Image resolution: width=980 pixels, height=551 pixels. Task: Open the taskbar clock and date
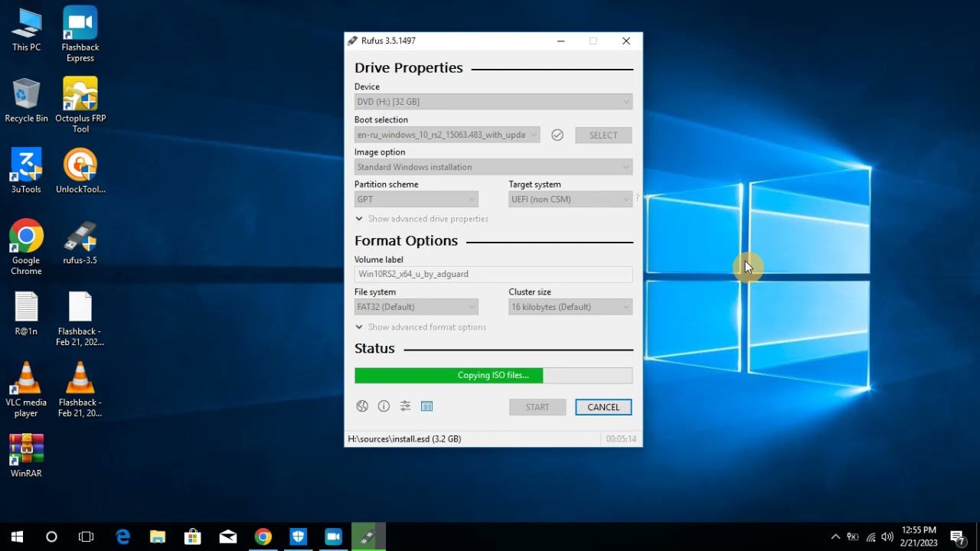[919, 536]
